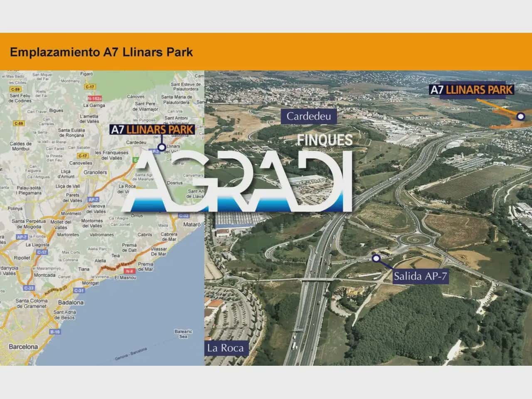The height and width of the screenshot is (399, 532).
Task: Select the Salida AP-7 label
Action: (x=421, y=276)
